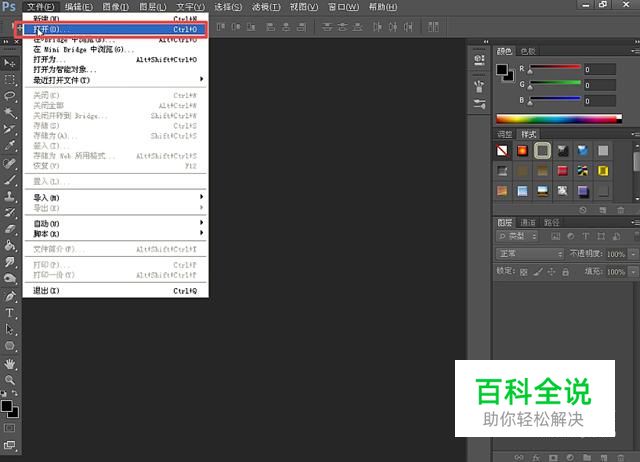Switch to the 通道 tab
This screenshot has height=462, width=640.
pos(527,222)
